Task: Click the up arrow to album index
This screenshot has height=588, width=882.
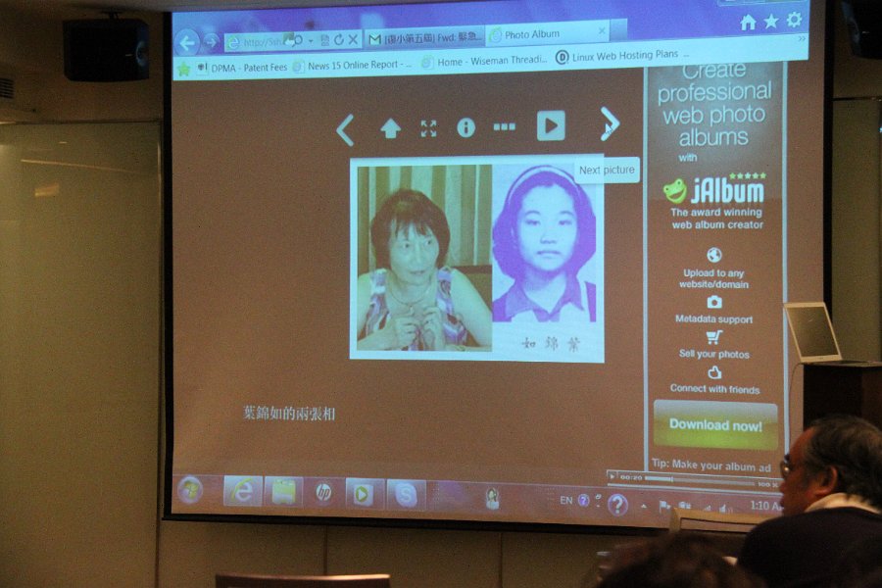Action: point(390,128)
